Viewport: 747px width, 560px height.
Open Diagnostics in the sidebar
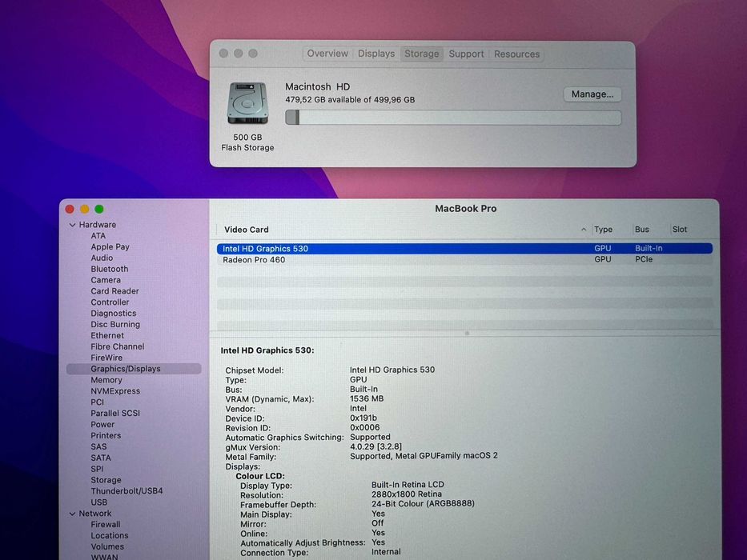coord(114,314)
